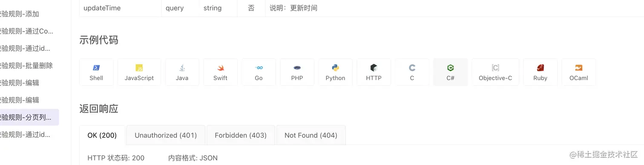Viewport: 644px width, 165px height.
Task: View the Forbidden (403) response tab
Action: tap(241, 135)
